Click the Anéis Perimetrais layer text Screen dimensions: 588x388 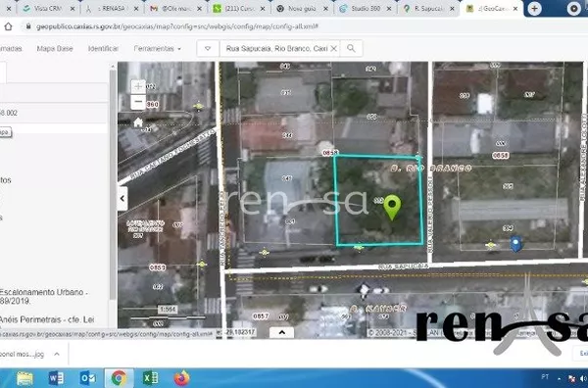[x=47, y=319]
